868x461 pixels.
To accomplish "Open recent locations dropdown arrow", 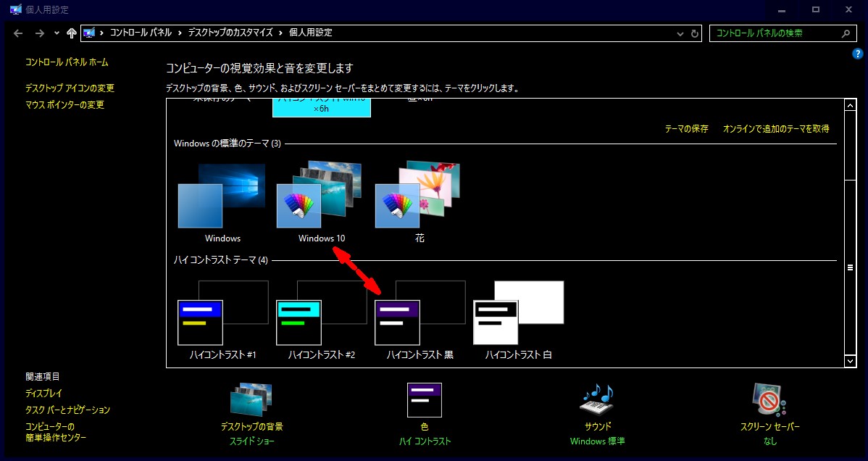I will click(57, 33).
